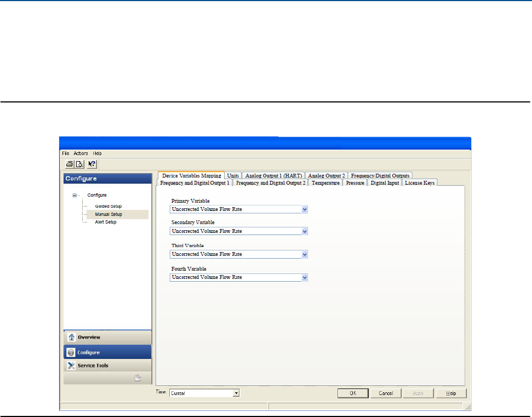
Task: Click the Print Preview toolbar icon
Action: pyautogui.click(x=79, y=164)
